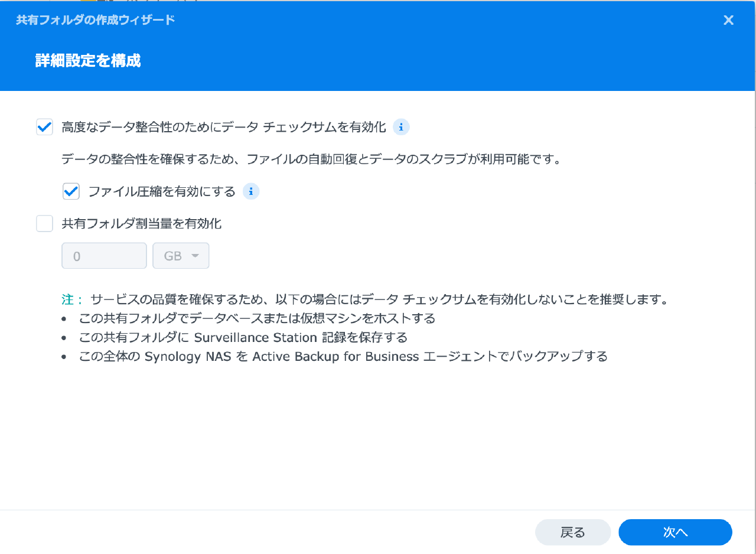Disable the ファイル圧縮を有効にする checkbox

pyautogui.click(x=71, y=191)
